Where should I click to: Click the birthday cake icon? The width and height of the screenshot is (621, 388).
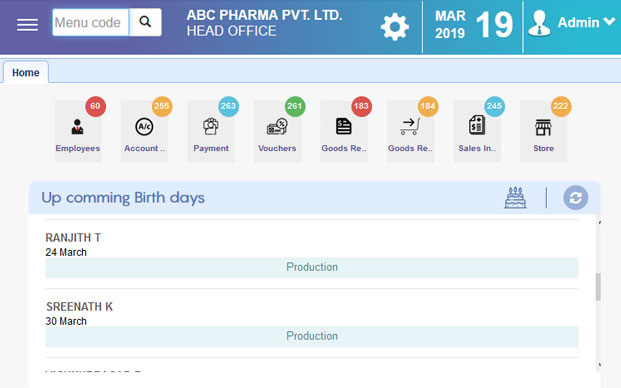(515, 198)
